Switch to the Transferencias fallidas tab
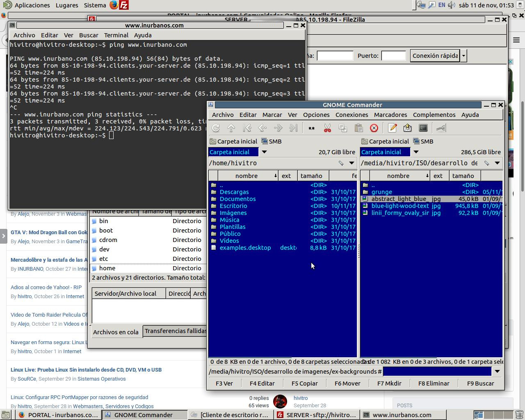525x420 pixels. click(175, 331)
